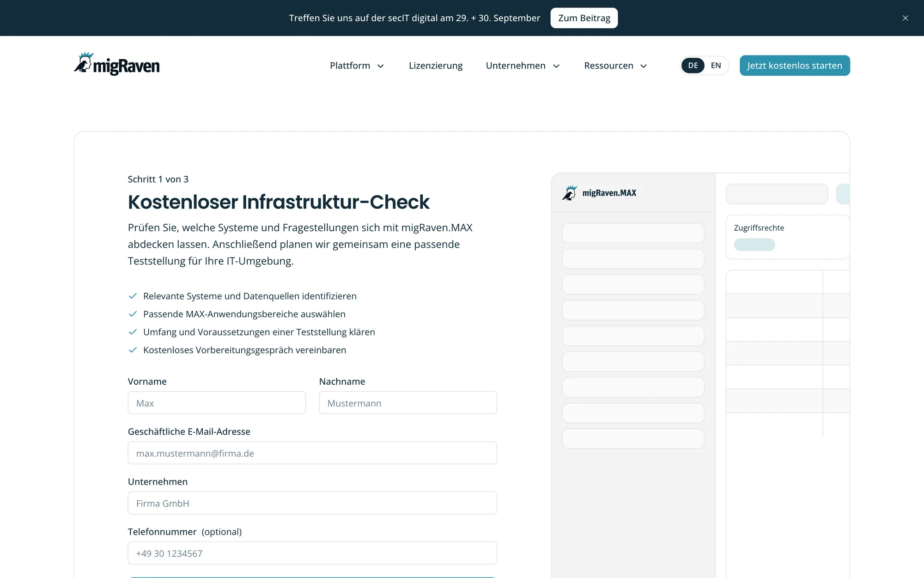Viewport: 924px width, 578px height.
Task: Focus the Vorname input field
Action: [x=217, y=403]
